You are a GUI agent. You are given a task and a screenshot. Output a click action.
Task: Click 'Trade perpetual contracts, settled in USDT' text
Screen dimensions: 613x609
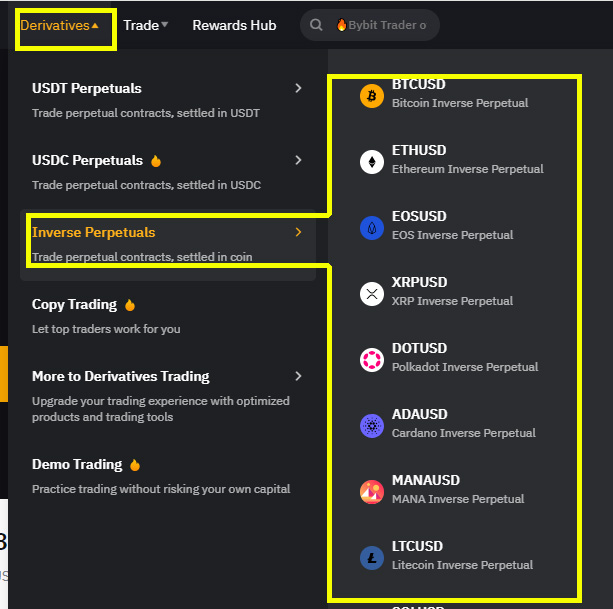point(146,113)
